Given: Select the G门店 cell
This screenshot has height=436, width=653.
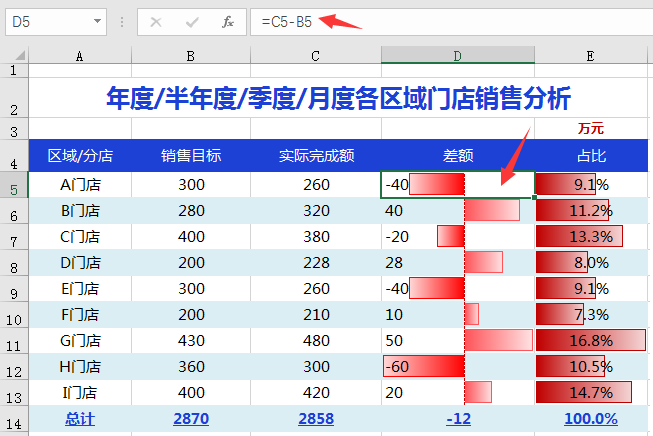Looking at the screenshot, I should [x=80, y=341].
